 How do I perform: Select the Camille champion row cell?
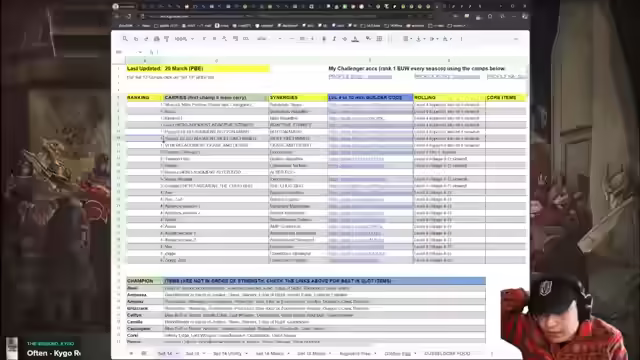pyautogui.click(x=144, y=322)
